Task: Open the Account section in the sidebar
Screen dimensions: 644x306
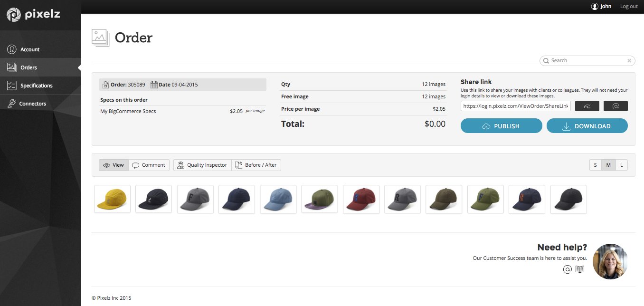Action: 29,49
